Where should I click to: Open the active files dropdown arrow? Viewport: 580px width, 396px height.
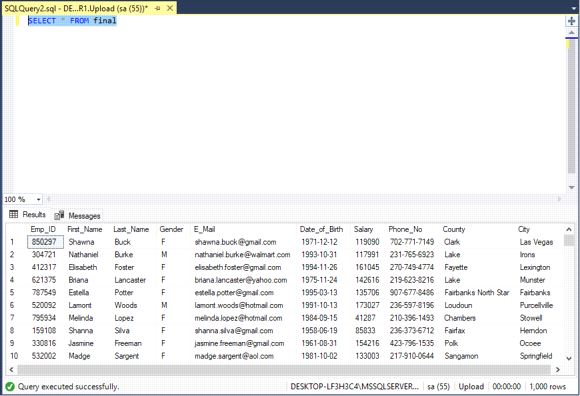pos(574,8)
